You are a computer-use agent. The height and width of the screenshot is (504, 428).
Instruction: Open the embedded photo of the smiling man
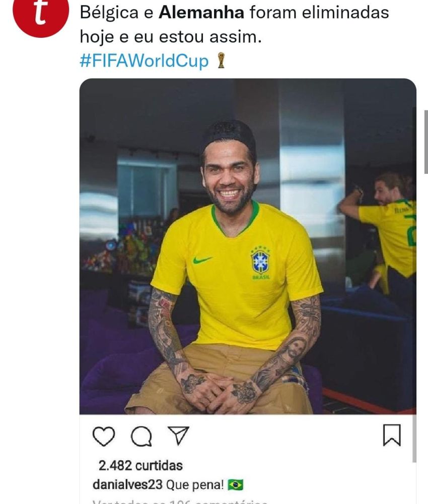pos(248,246)
